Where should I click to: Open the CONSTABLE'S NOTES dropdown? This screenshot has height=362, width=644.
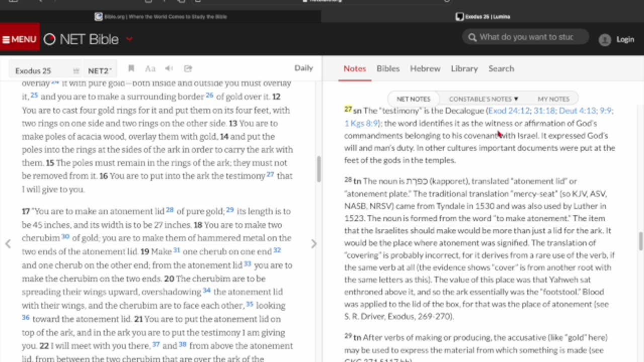[483, 99]
